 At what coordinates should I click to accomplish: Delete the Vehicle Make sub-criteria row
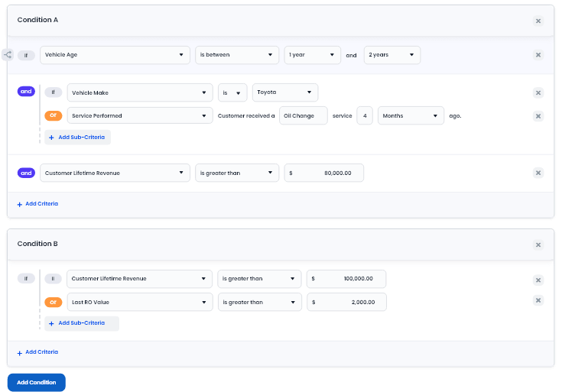point(538,92)
